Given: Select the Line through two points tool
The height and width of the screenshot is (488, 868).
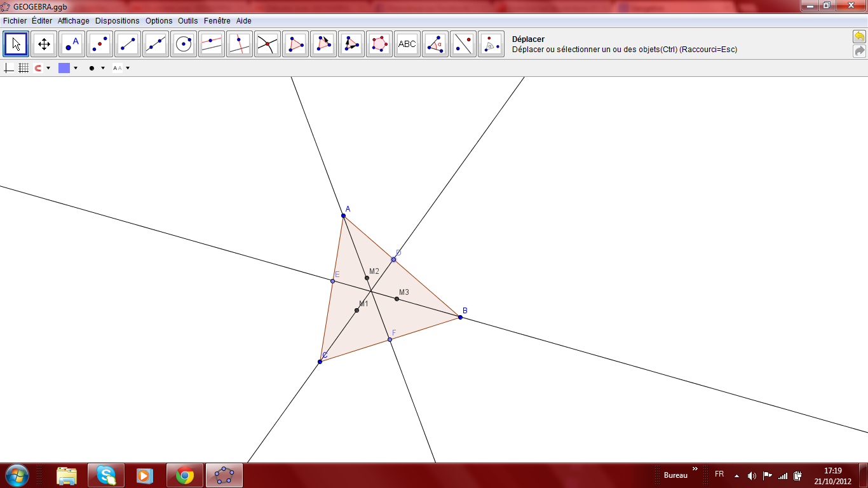Looking at the screenshot, I should tap(156, 44).
